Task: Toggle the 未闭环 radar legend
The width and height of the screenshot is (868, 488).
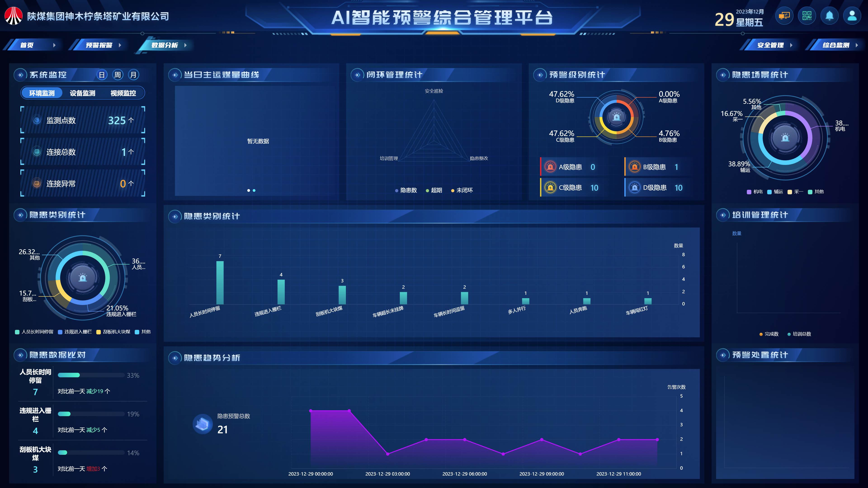Action: click(462, 190)
